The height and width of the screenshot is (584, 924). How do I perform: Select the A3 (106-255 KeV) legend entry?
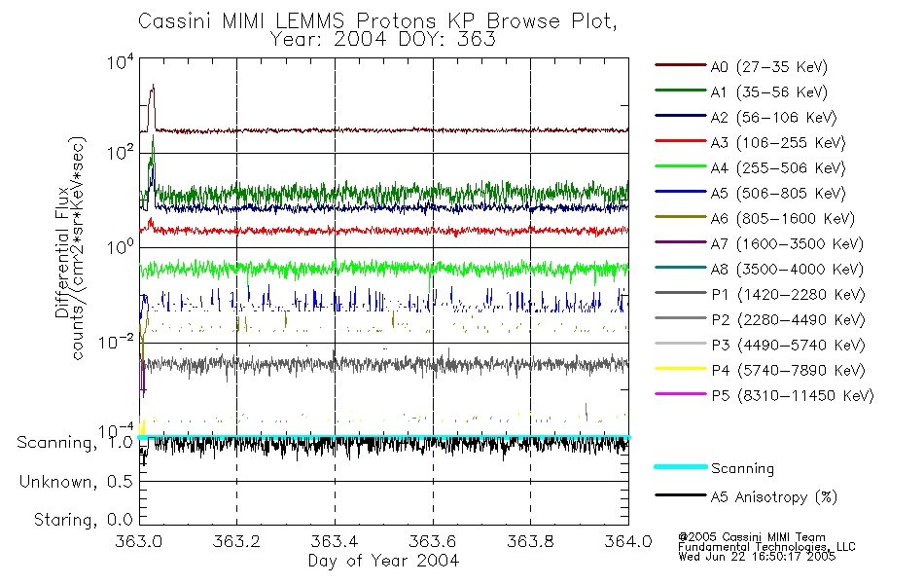coord(778,143)
